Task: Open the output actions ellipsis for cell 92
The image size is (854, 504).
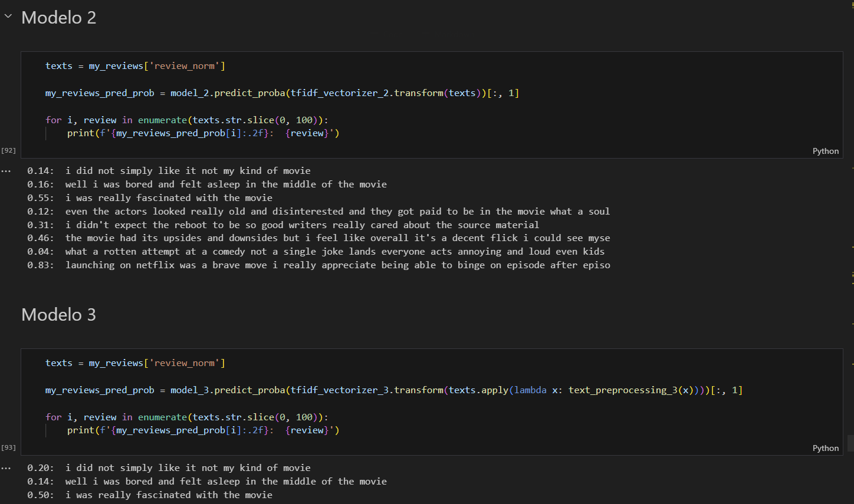Action: (x=6, y=171)
